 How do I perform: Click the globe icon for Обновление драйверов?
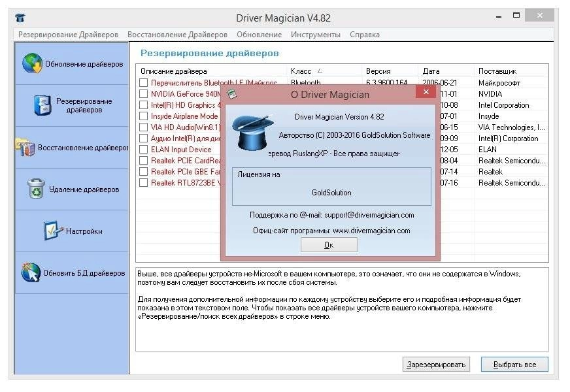click(x=32, y=63)
